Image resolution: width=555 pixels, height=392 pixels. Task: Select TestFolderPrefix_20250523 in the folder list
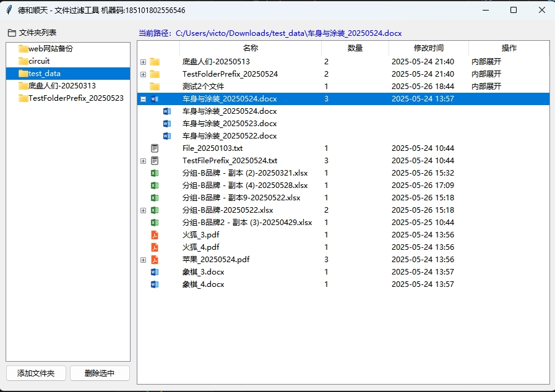(x=75, y=98)
